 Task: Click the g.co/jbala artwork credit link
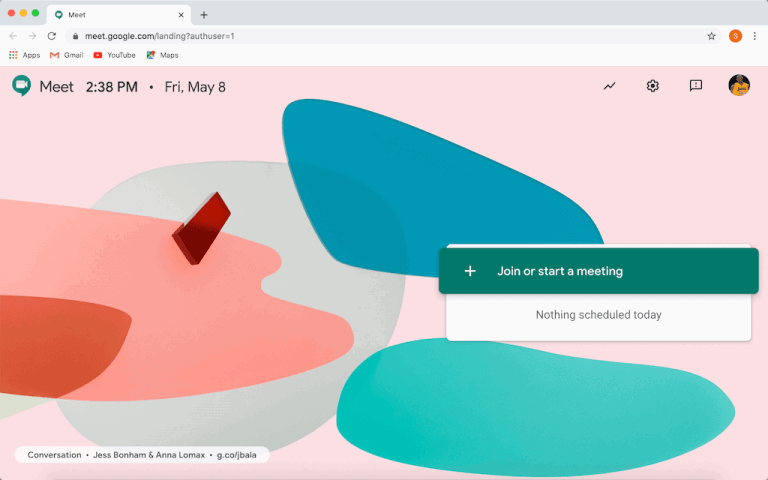click(x=243, y=455)
